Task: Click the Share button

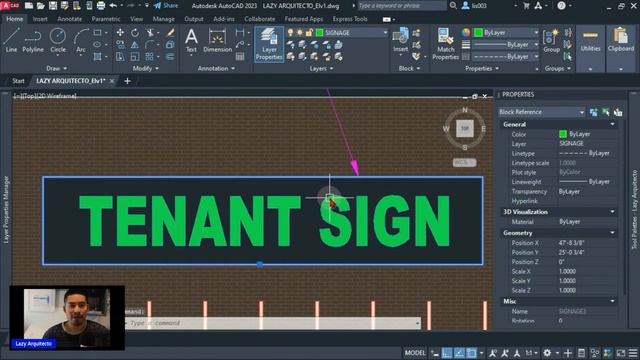Action: pyautogui.click(x=166, y=6)
